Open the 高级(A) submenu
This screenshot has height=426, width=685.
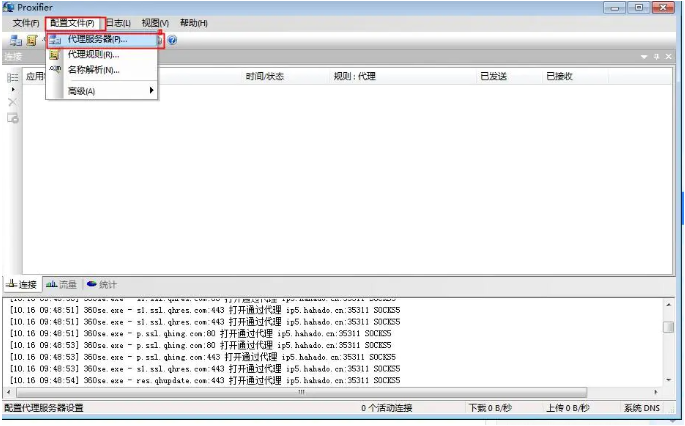coord(102,91)
